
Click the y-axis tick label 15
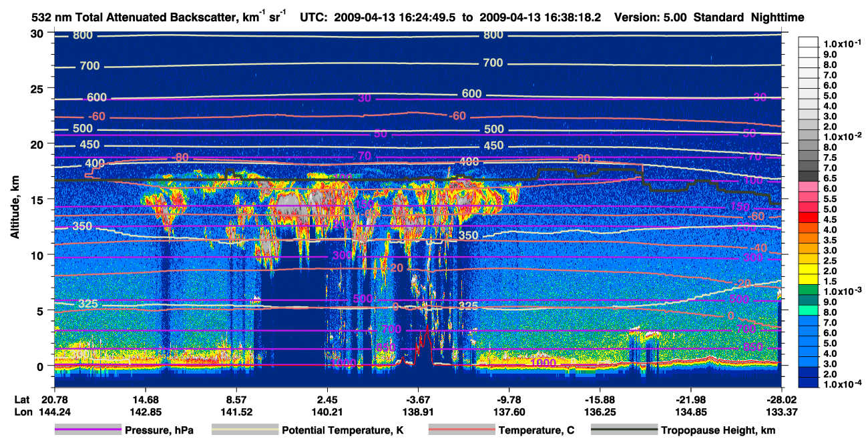tap(38, 199)
